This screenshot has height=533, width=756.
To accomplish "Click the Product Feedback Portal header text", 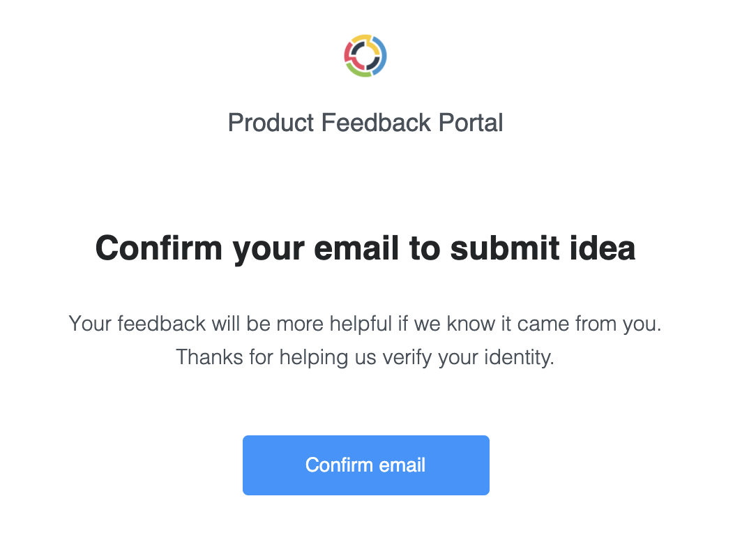I will click(365, 123).
